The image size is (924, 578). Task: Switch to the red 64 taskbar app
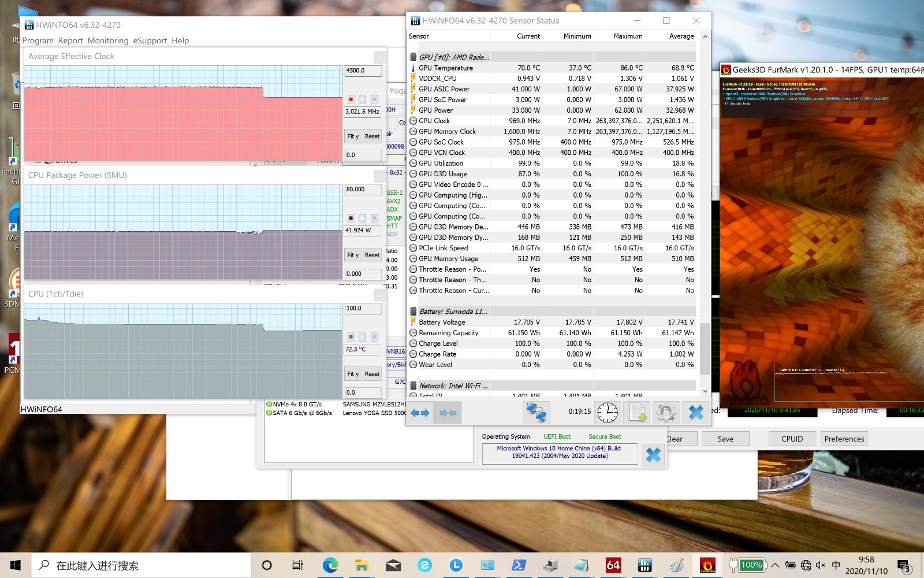click(x=613, y=565)
